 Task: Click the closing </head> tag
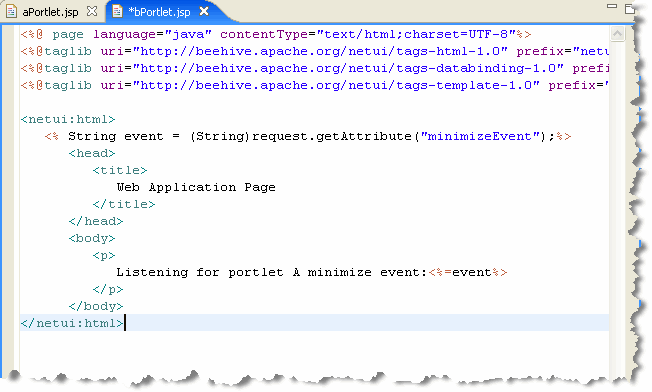coord(96,222)
